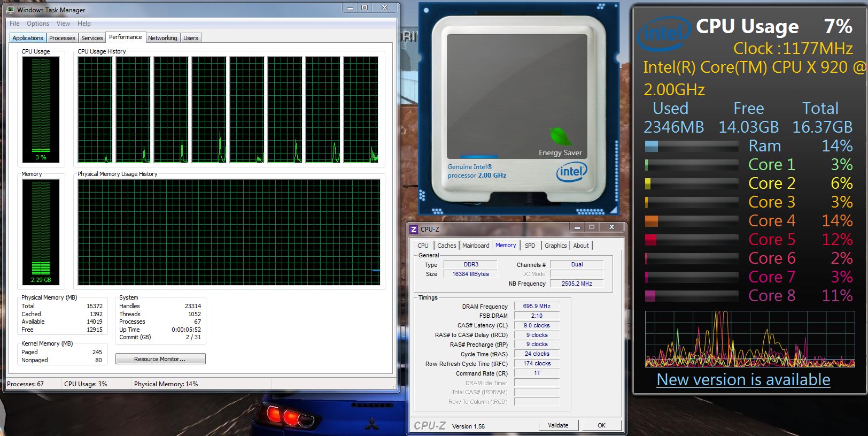Click the Command Rate 1T field
The width and height of the screenshot is (868, 436).
(537, 373)
